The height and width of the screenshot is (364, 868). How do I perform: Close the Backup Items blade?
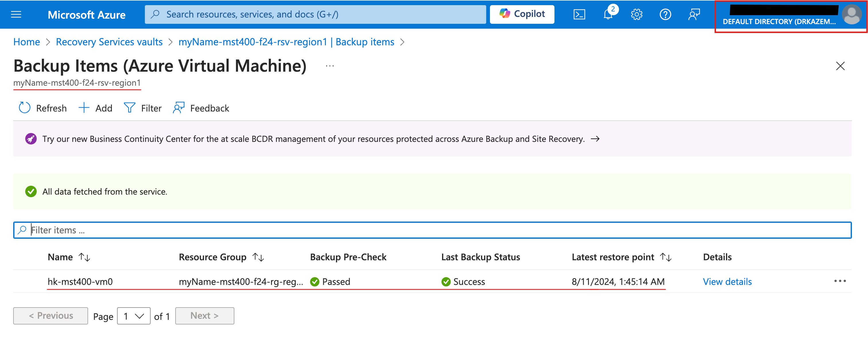840,66
